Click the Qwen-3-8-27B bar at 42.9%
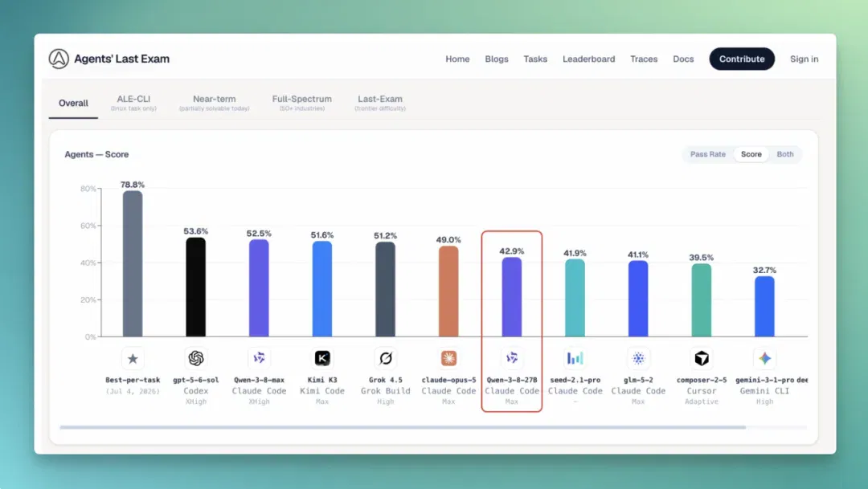The width and height of the screenshot is (868, 489). [511, 297]
